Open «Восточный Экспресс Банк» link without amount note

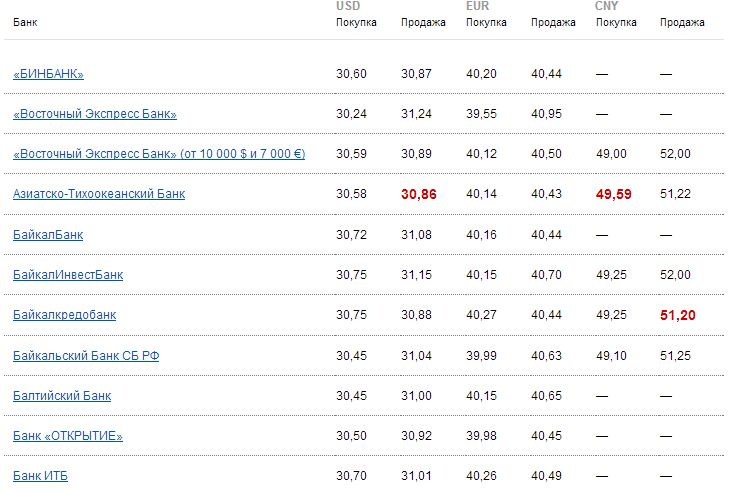click(95, 114)
